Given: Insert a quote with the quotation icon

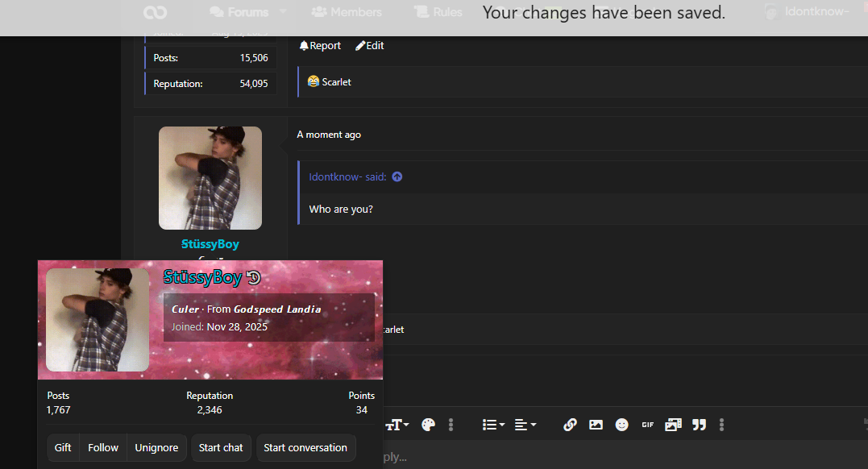Looking at the screenshot, I should click(700, 425).
